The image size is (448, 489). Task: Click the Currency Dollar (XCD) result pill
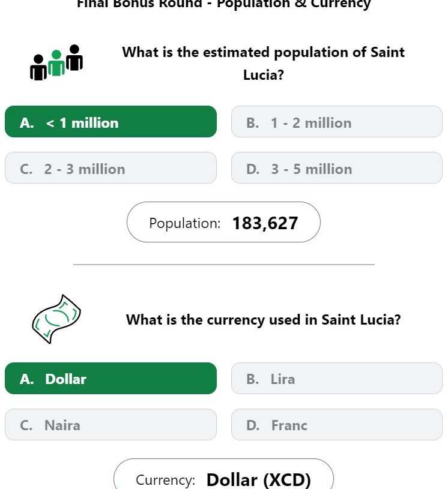tap(223, 474)
